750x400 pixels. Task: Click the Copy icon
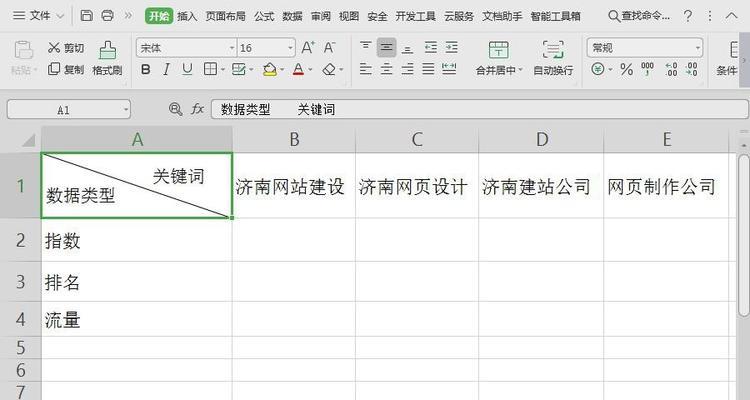54,69
